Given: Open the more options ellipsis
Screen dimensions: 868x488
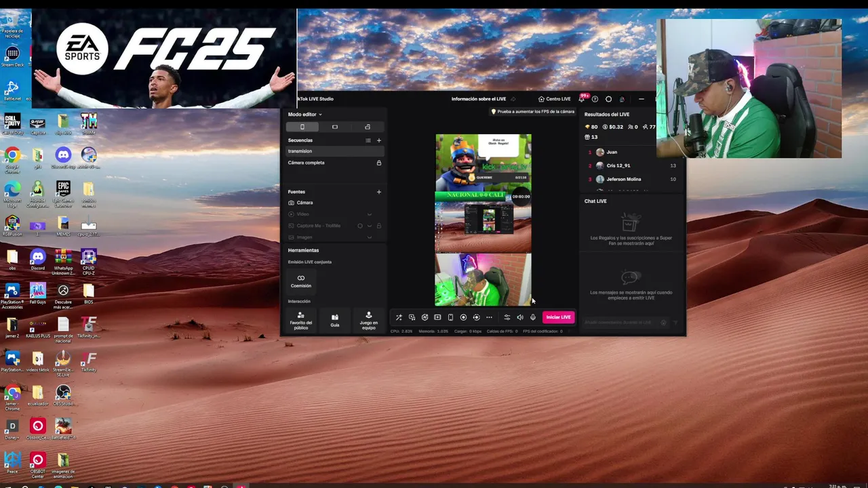Looking at the screenshot, I should 489,317.
